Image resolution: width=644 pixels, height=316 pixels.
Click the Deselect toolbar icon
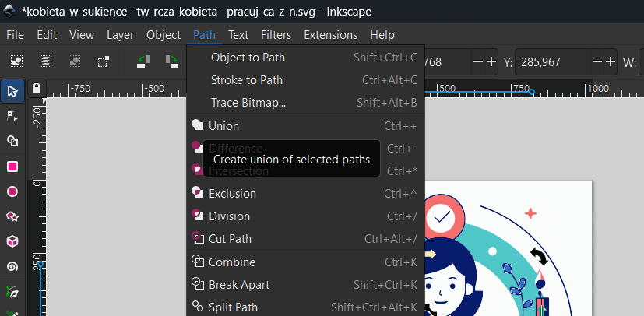click(74, 61)
